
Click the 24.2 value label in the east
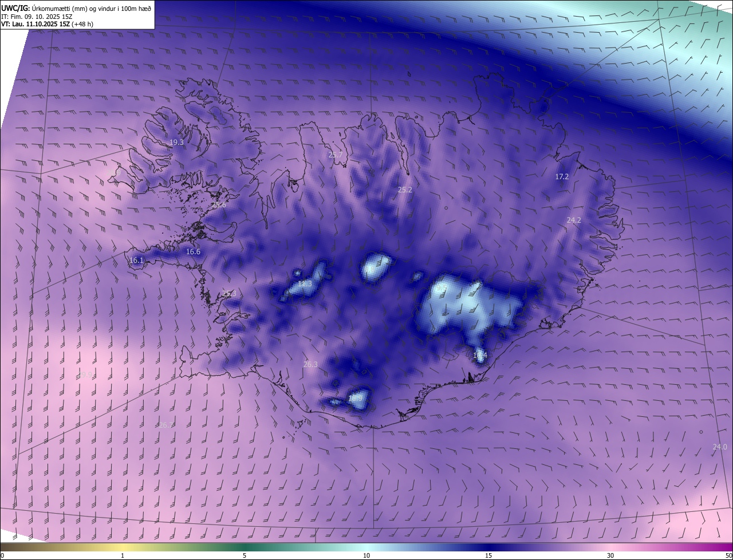tap(574, 220)
